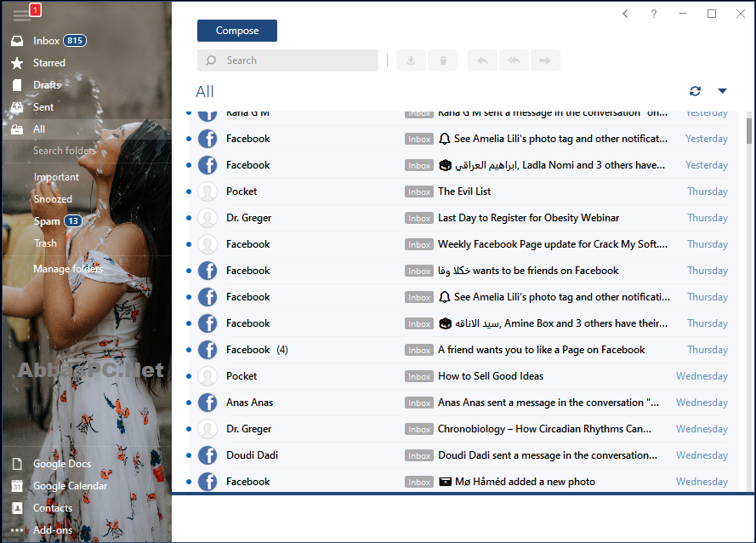Open the Inbox folder
Image resolution: width=756 pixels, height=543 pixels.
click(87, 41)
